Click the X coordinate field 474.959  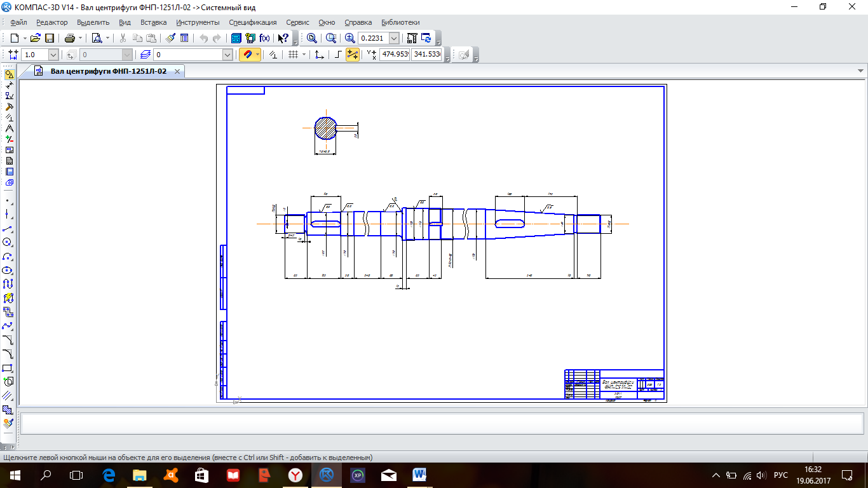pos(394,55)
